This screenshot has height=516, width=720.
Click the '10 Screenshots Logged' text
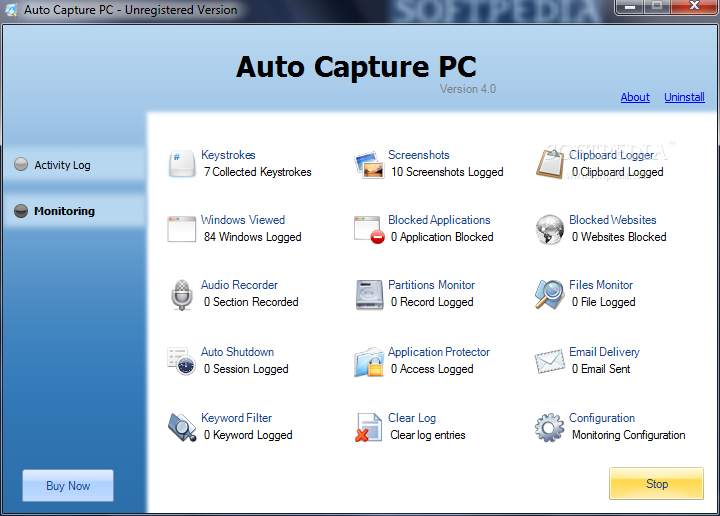pyautogui.click(x=447, y=172)
